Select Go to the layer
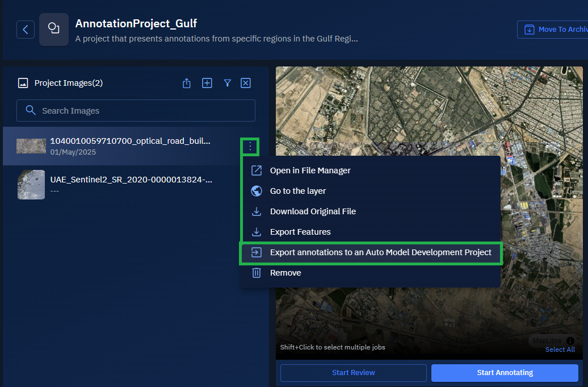This screenshot has height=387, width=588. click(298, 191)
